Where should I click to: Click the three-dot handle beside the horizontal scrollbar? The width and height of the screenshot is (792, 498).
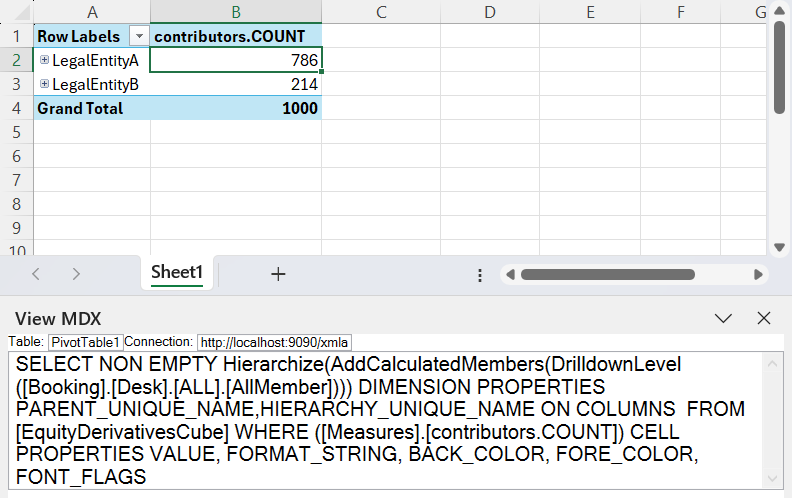(x=480, y=274)
